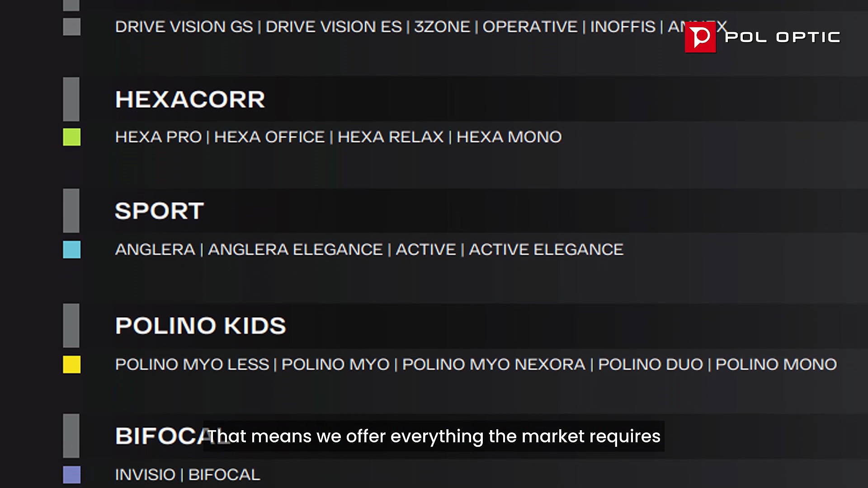Screen dimensions: 868x488
Task: Click the Pol Optic red logo icon
Action: [x=700, y=37]
